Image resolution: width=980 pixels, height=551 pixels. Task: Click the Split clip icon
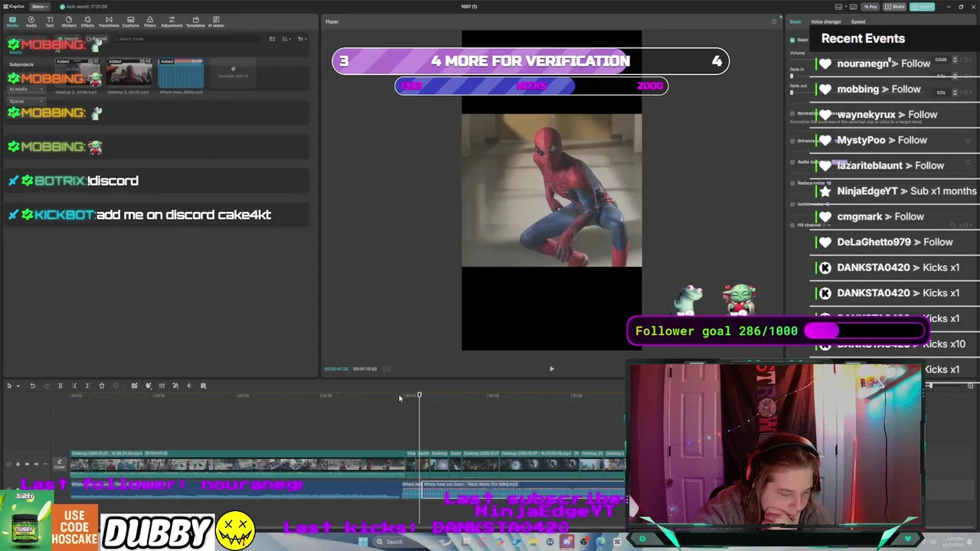tap(60, 386)
